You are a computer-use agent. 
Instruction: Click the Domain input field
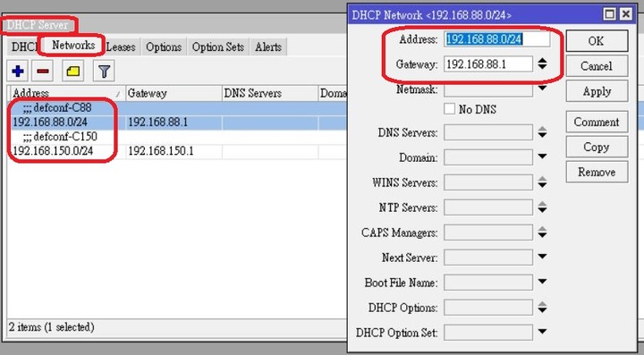488,157
